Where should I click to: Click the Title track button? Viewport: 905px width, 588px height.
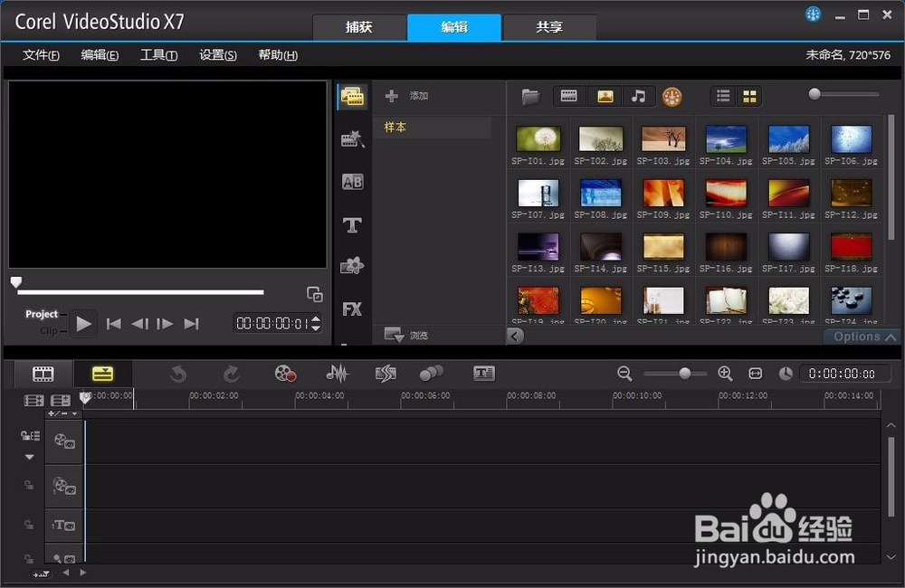64,526
